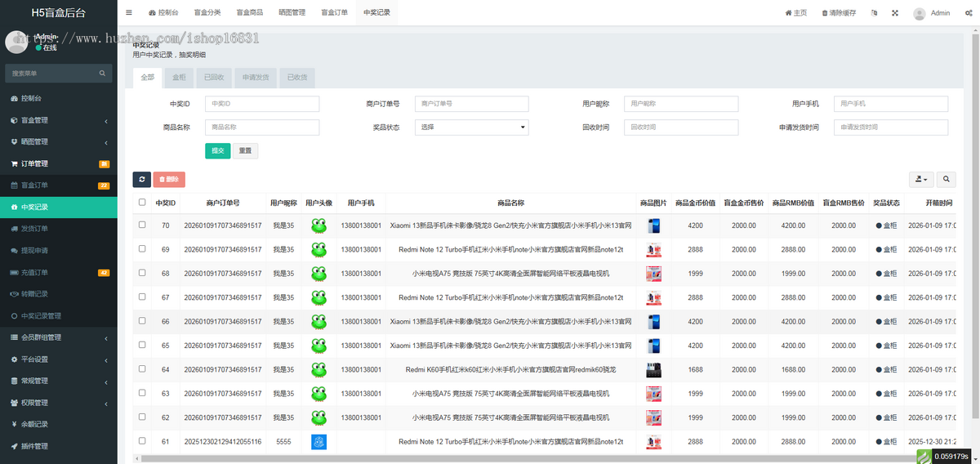Screen dimensions: 980x464
Task: Click the frog avatar in row 70
Action: pos(318,226)
